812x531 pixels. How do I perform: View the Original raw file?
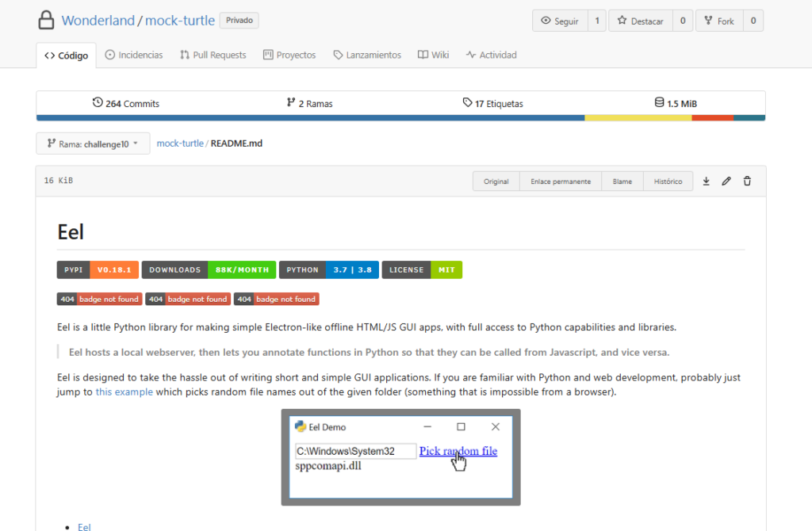496,181
